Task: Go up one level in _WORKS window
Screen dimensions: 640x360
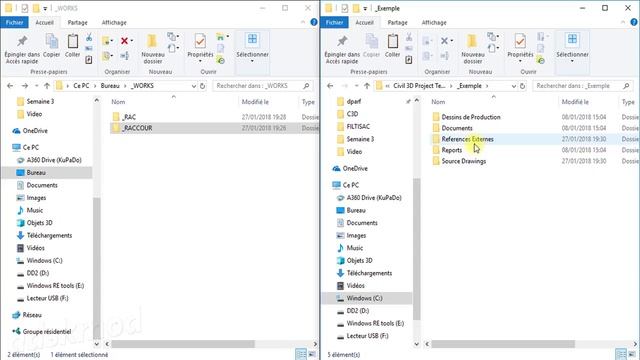Action: 47,86
